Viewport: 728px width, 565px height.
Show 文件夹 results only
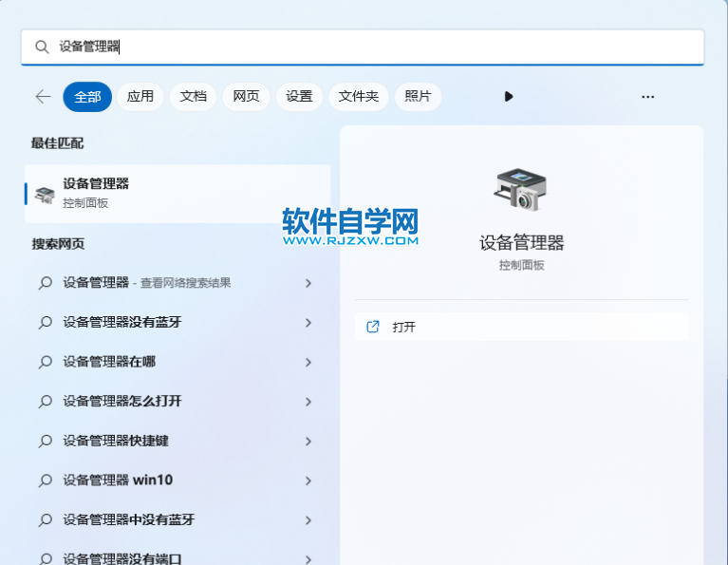click(x=359, y=97)
